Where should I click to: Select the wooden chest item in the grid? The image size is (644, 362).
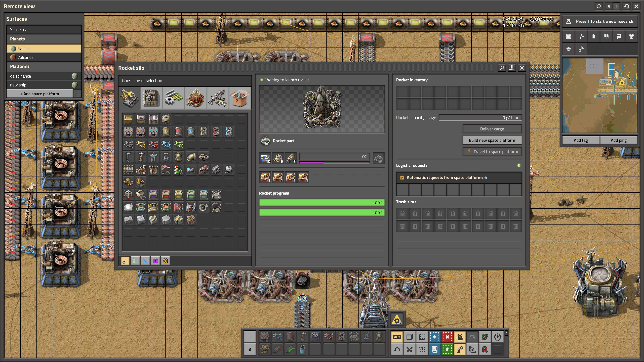tap(128, 119)
